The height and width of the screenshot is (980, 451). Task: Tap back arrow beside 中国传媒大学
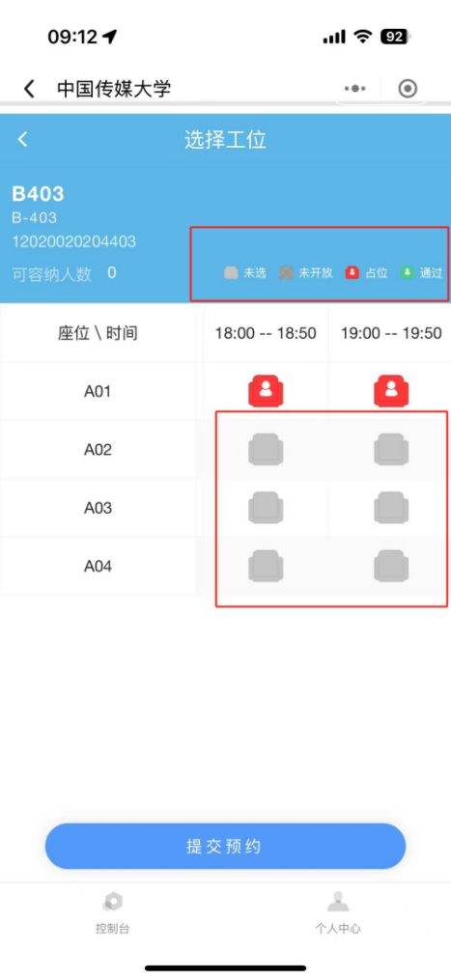29,89
